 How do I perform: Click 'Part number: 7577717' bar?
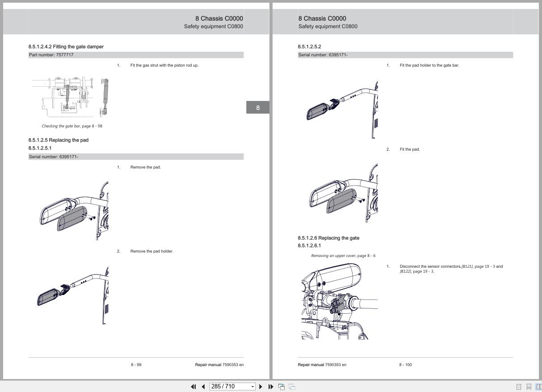coord(136,55)
